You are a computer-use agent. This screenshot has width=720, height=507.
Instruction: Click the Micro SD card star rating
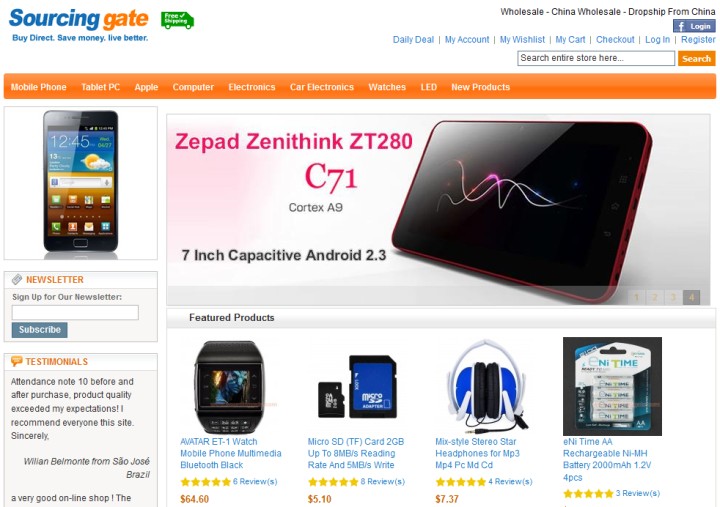click(x=333, y=482)
